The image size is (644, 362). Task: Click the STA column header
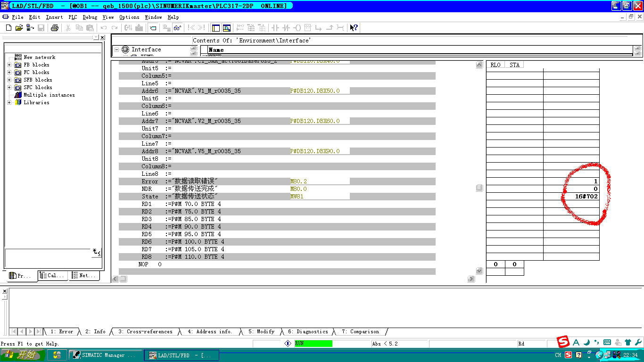coord(514,65)
